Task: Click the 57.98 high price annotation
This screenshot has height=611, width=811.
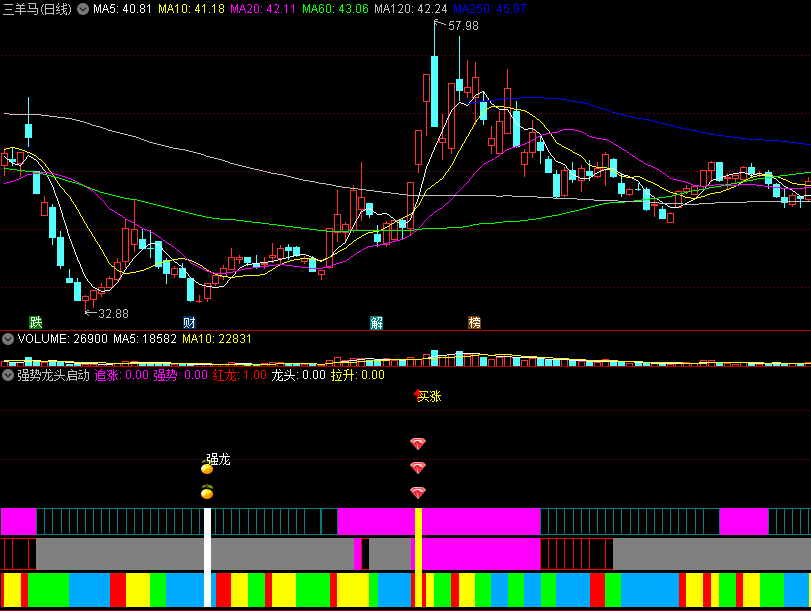Action: (463, 25)
